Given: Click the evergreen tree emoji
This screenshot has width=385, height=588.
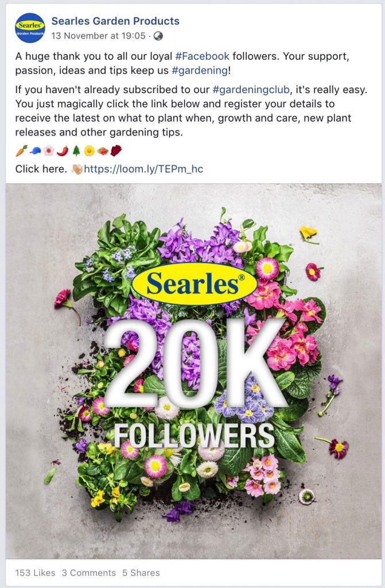Looking at the screenshot, I should click(x=76, y=151).
